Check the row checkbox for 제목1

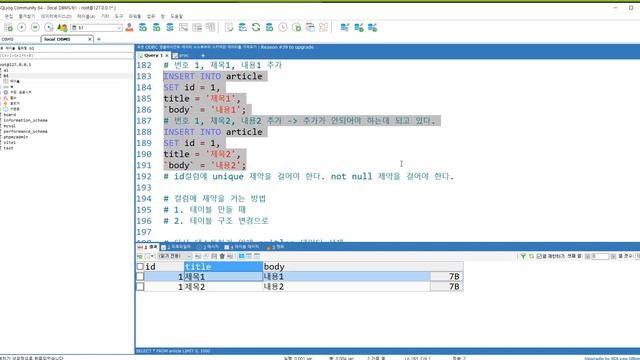[x=140, y=277]
